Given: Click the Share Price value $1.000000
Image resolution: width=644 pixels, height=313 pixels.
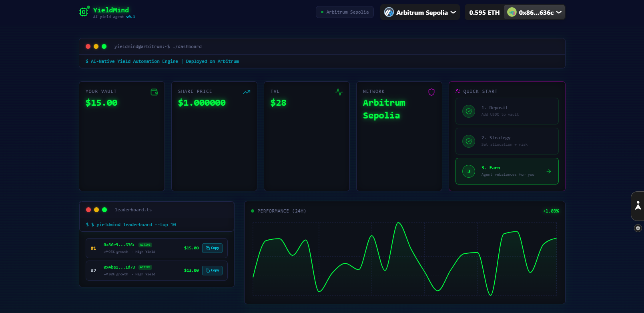Looking at the screenshot, I should 202,103.
